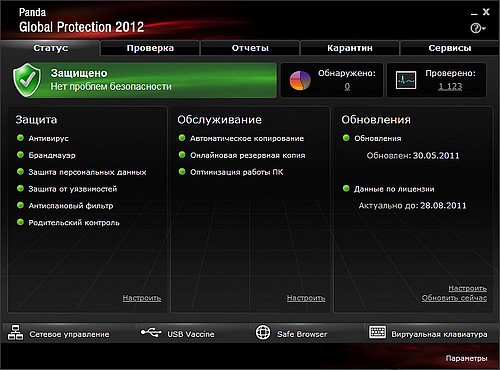Screen dimensions: 500x370
Task: Click the Родительский контроль status dot
Action: [20, 222]
